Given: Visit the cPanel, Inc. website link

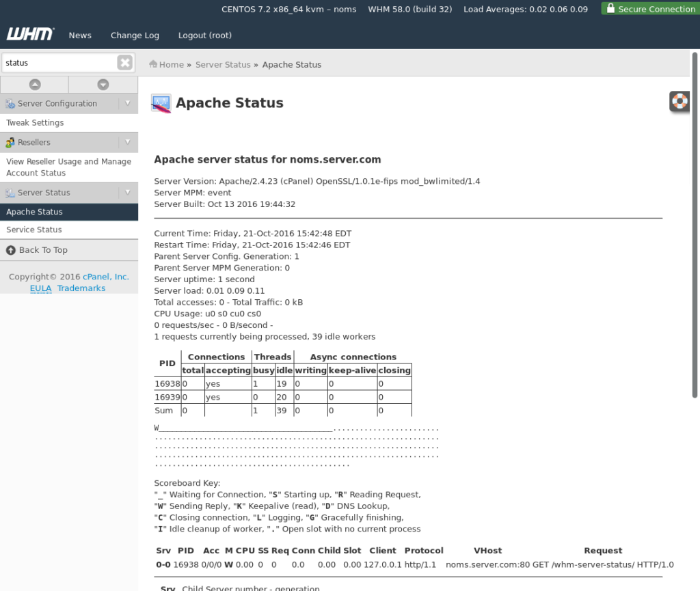Looking at the screenshot, I should (x=105, y=277).
